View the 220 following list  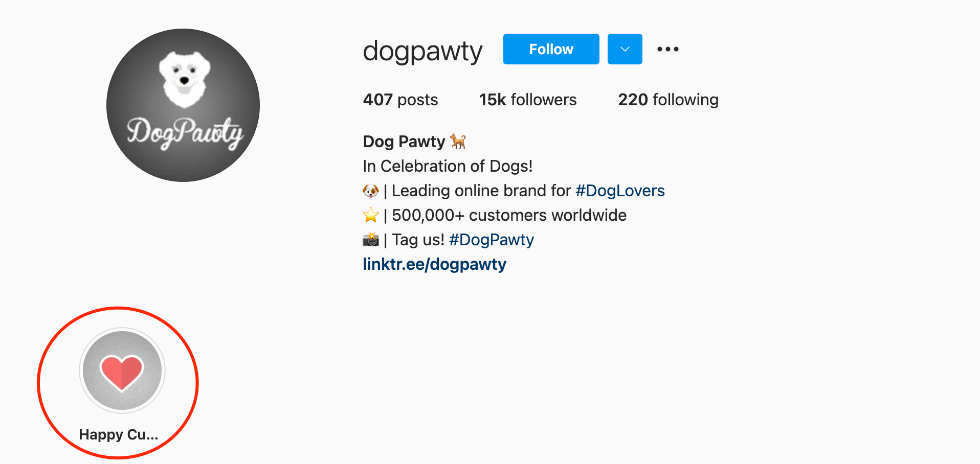(667, 100)
